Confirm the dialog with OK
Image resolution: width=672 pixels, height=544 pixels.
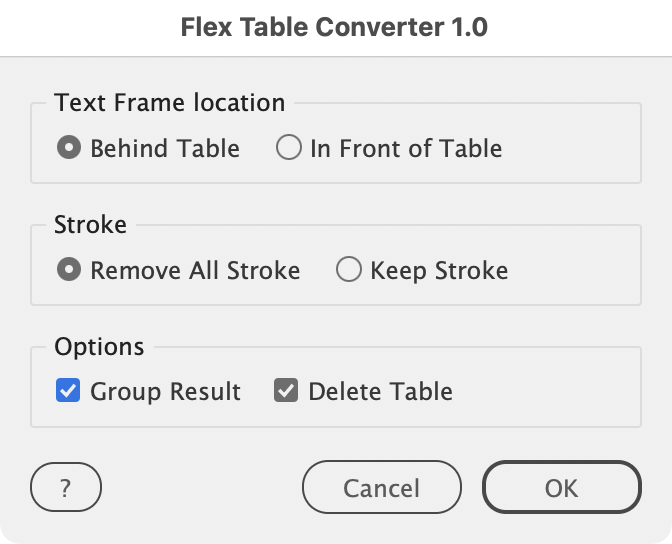561,488
